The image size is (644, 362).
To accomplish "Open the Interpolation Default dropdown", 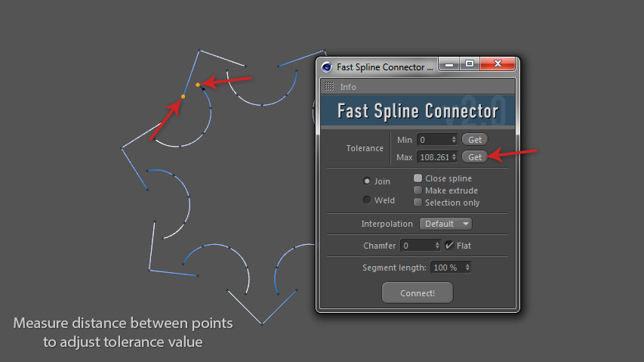I will coord(445,224).
